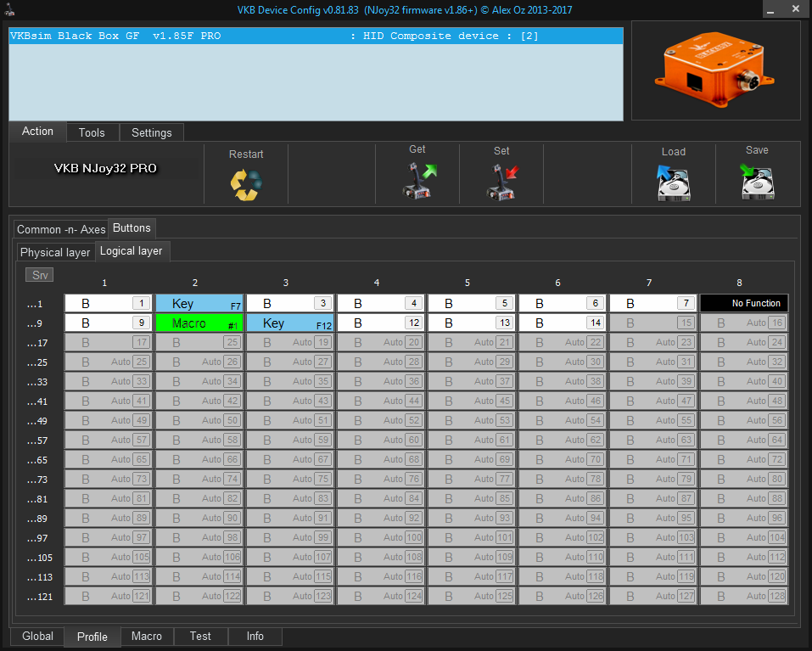Click the Load hard drive icon
The image size is (812, 651).
click(673, 182)
